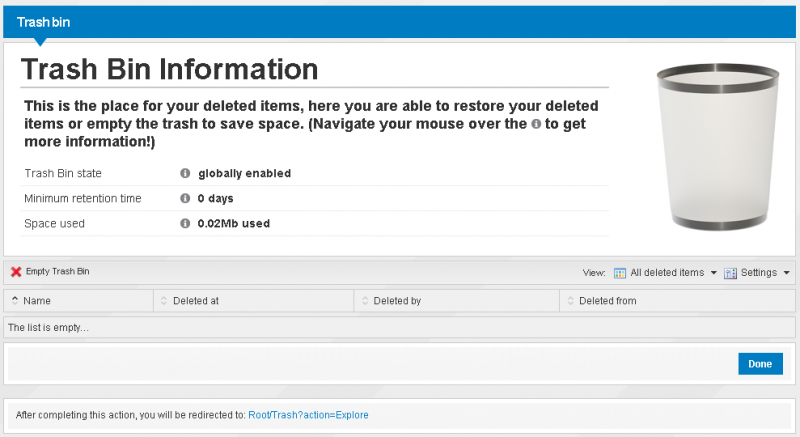The image size is (800, 437).
Task: Click the red X Empty Trash Bin icon
Action: 16,272
